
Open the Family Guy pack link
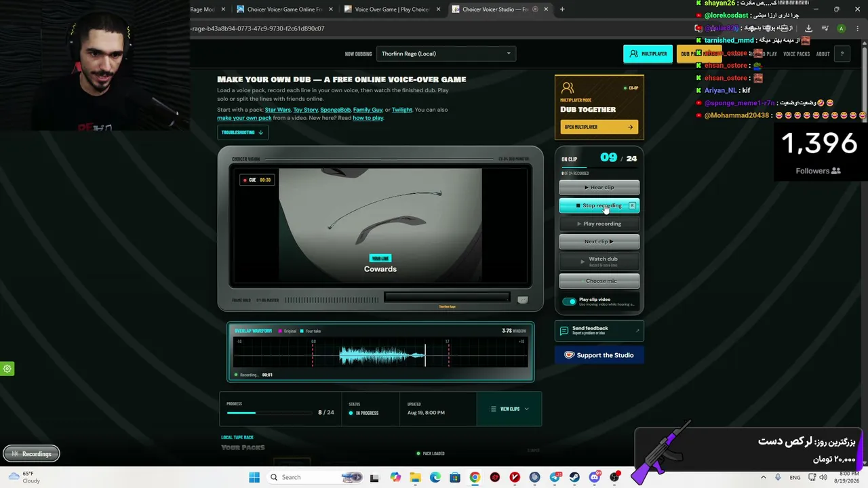coord(368,110)
